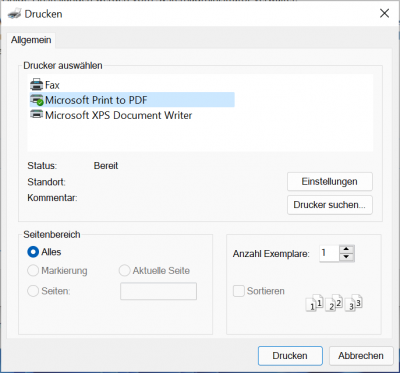Click Abbrechen to cancel printing
Screen dimensions: 400x373
point(361,356)
